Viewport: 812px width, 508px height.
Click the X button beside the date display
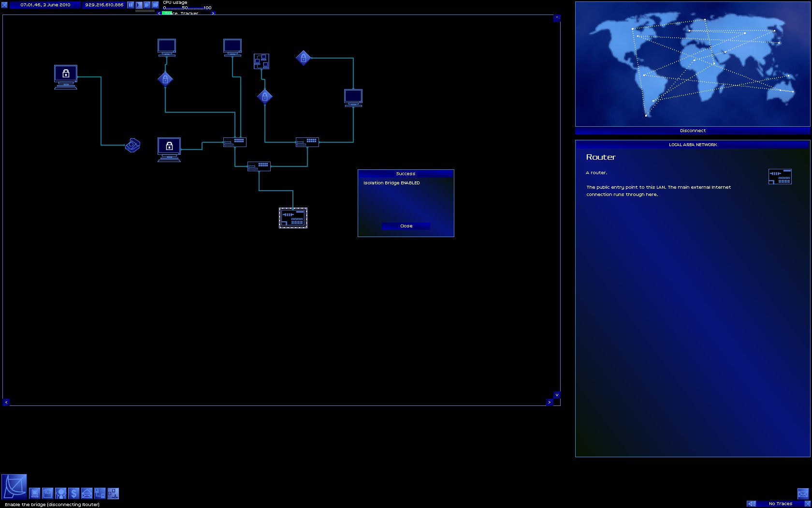click(4, 5)
